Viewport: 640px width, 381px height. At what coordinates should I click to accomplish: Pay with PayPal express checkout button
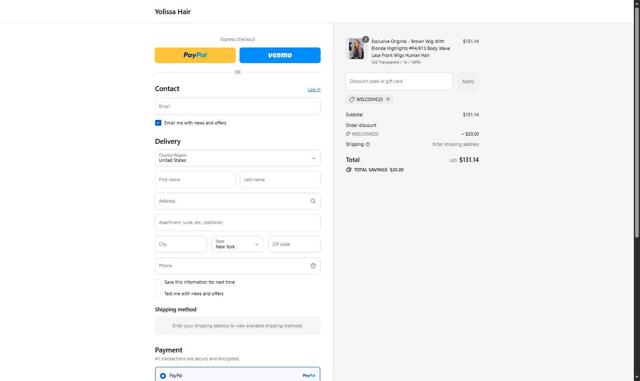195,55
